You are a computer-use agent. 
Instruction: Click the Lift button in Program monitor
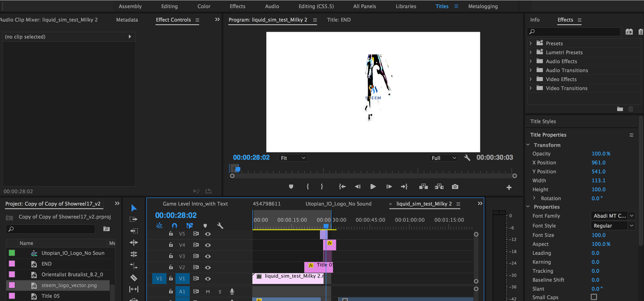click(423, 187)
